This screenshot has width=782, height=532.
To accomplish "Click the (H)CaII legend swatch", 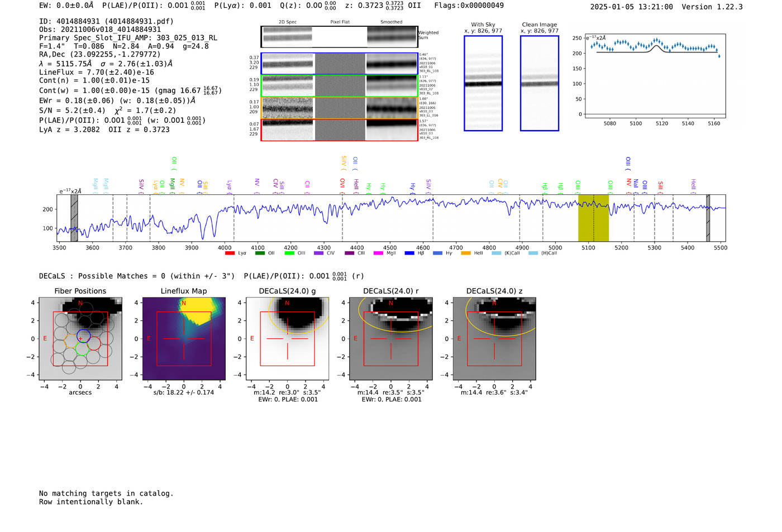I will (x=533, y=253).
